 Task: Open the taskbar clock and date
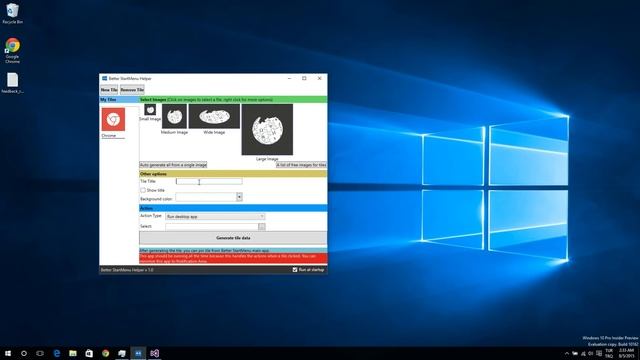pos(626,353)
